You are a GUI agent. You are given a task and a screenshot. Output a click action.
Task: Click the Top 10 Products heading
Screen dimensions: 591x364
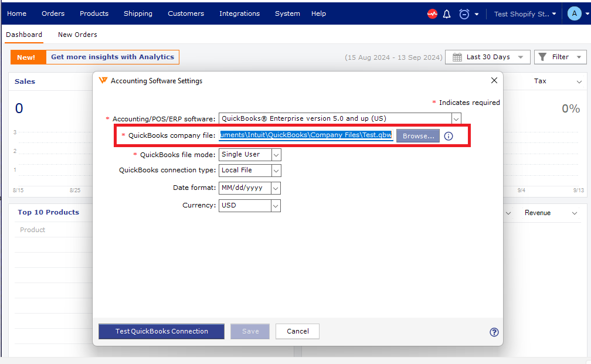[48, 212]
